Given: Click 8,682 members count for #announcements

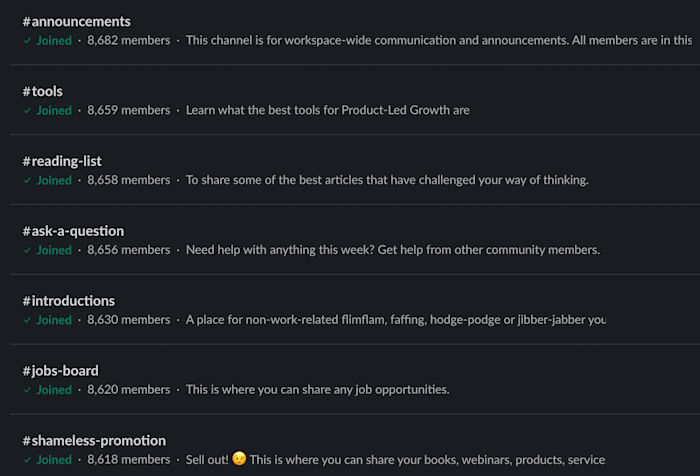Looking at the screenshot, I should (x=129, y=41).
